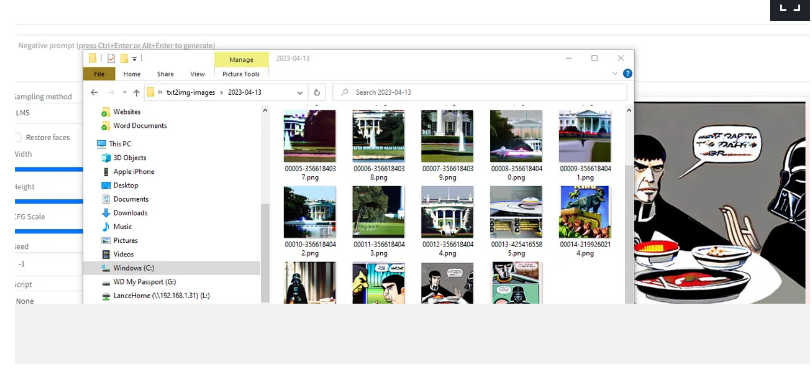Viewport: 812px width, 374px height.
Task: Collapse the ribbon with the chevron
Action: click(615, 74)
